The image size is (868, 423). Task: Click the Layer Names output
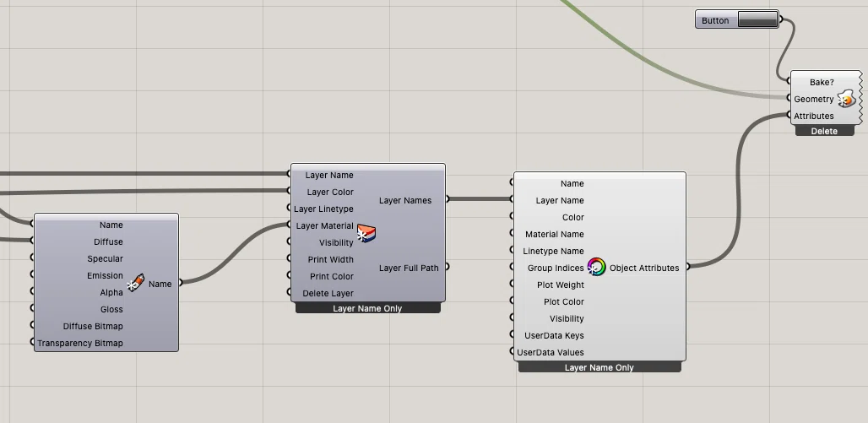pyautogui.click(x=405, y=200)
